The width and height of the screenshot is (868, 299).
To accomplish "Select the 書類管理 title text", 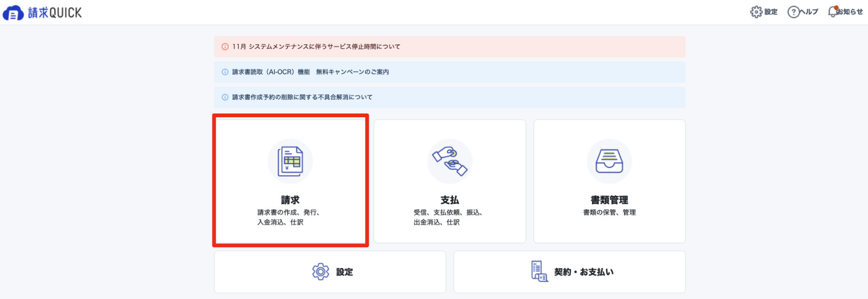I will pyautogui.click(x=609, y=200).
